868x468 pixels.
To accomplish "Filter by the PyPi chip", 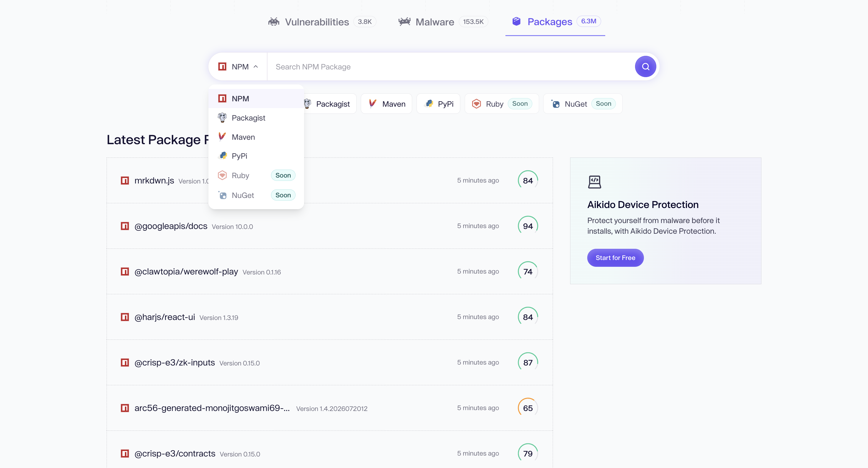I will click(x=438, y=103).
